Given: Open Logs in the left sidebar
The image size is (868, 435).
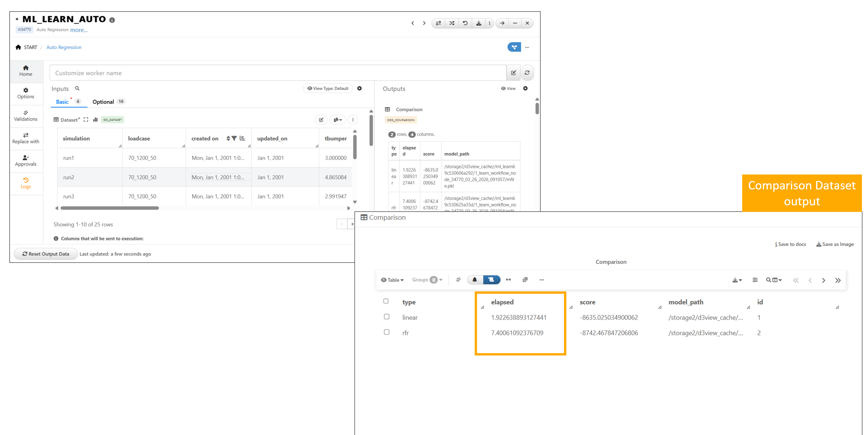Looking at the screenshot, I should coord(26,183).
